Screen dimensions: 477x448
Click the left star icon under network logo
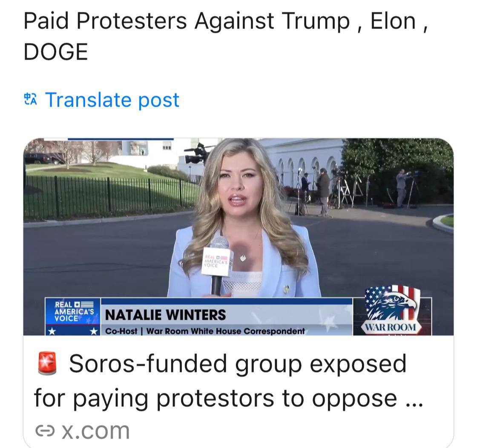pos(52,331)
